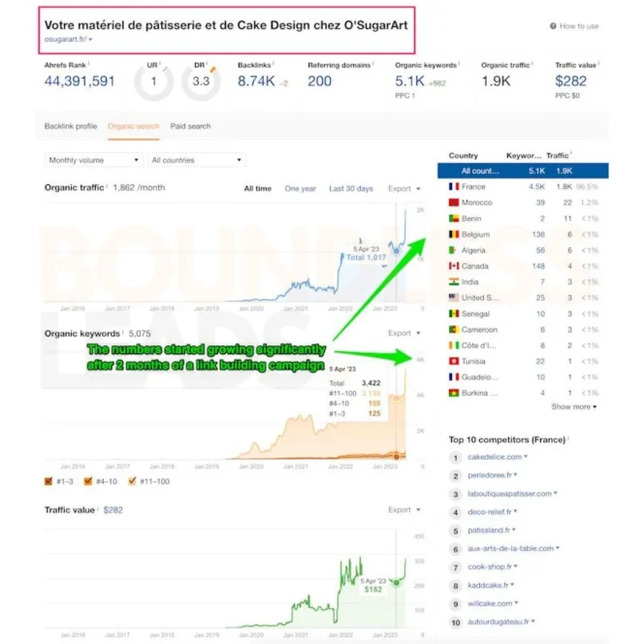The height and width of the screenshot is (644, 644).
Task: Expand Show more countries
Action: click(573, 406)
